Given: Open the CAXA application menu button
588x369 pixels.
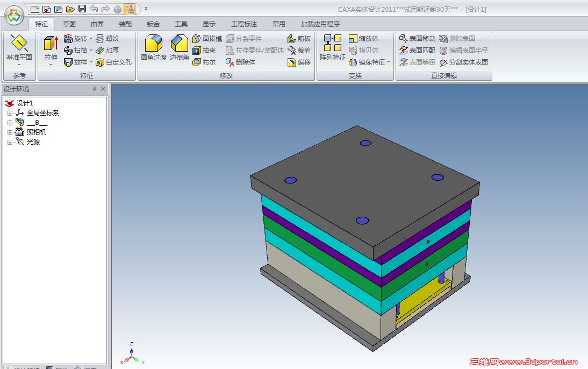Looking at the screenshot, I should click(x=15, y=16).
